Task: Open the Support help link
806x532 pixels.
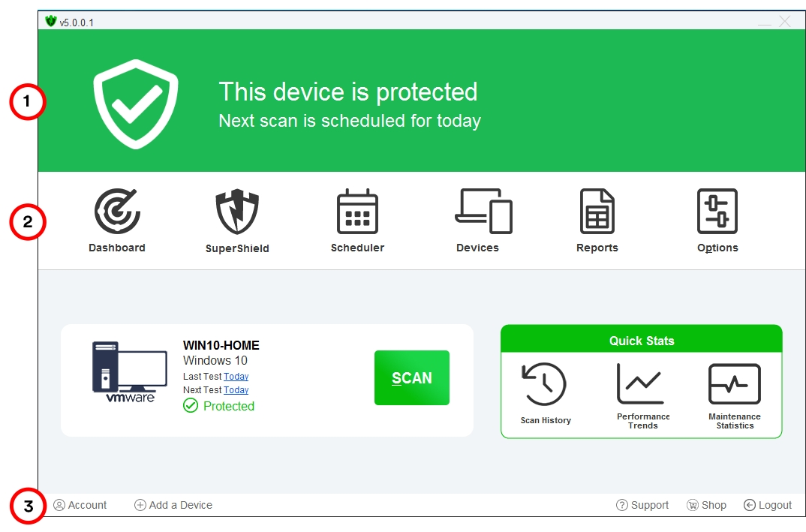Action: coord(642,505)
